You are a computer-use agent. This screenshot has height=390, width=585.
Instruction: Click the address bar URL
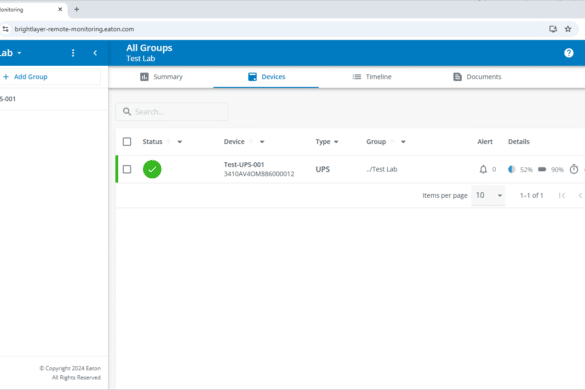point(74,29)
